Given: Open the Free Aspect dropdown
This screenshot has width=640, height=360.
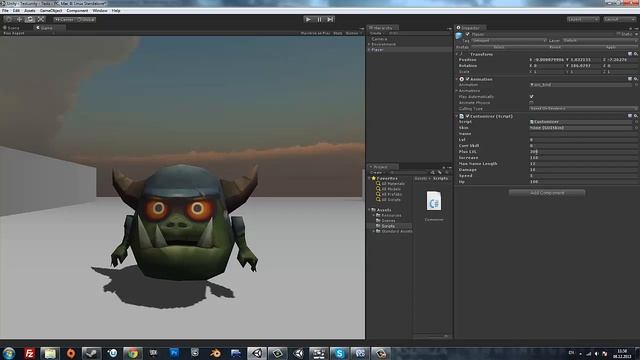Looking at the screenshot, I should point(28,33).
